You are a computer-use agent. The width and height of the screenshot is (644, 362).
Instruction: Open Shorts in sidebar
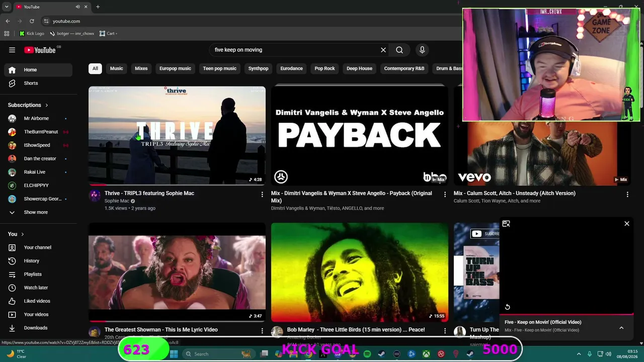(38, 83)
